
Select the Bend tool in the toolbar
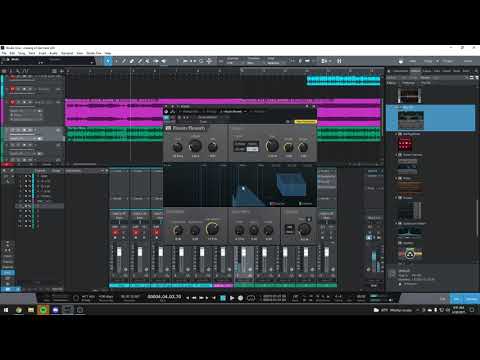[x=156, y=61]
